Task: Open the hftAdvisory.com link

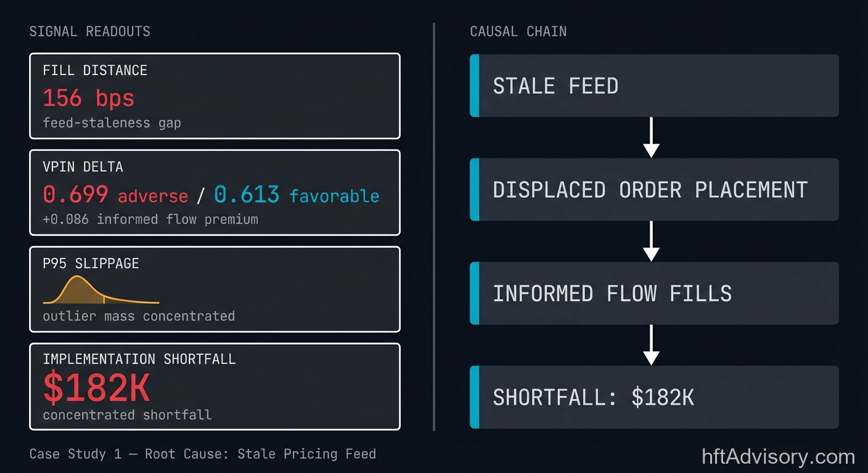Action: coord(779,457)
